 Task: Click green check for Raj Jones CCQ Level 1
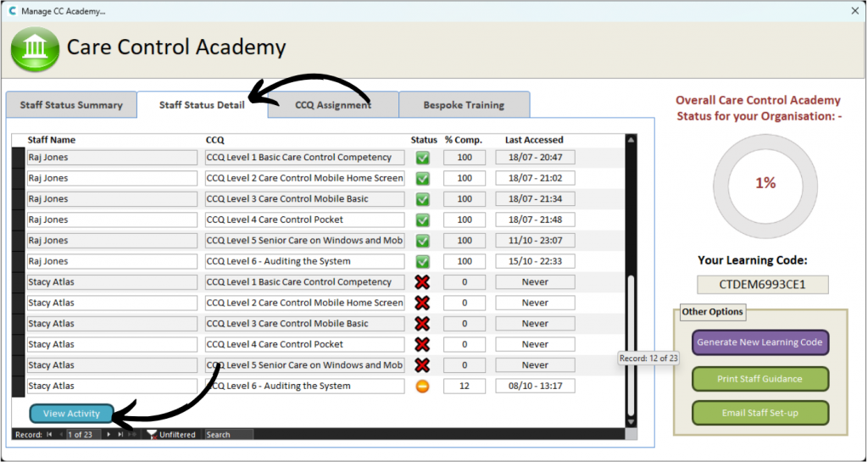tap(422, 158)
